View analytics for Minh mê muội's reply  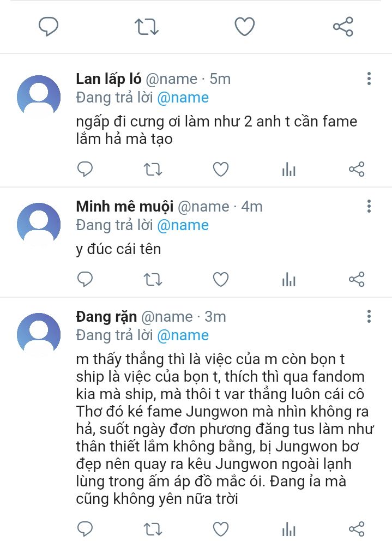coord(288,280)
